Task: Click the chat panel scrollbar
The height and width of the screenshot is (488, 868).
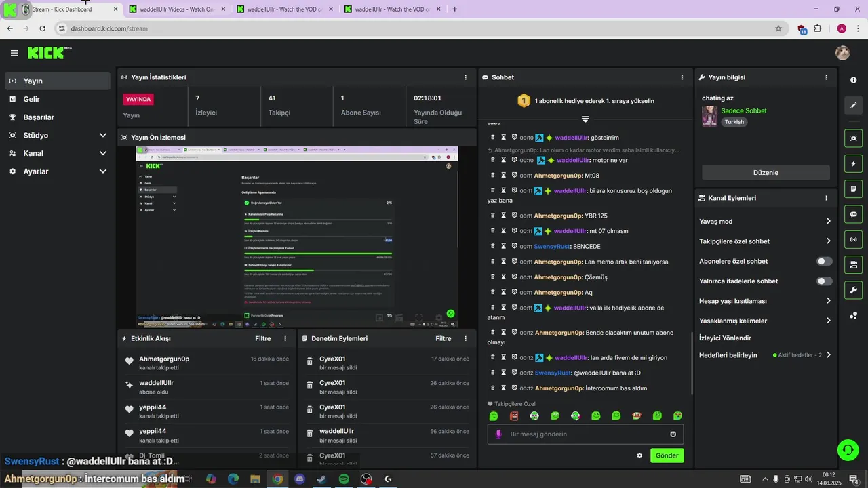Action: pyautogui.click(x=691, y=363)
